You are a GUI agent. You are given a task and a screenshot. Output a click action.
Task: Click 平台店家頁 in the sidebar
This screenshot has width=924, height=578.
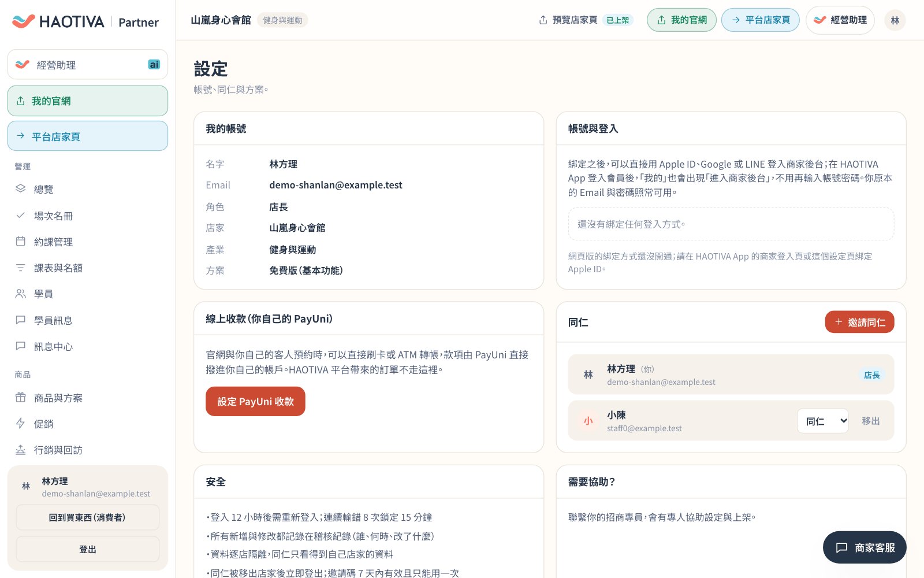point(88,136)
